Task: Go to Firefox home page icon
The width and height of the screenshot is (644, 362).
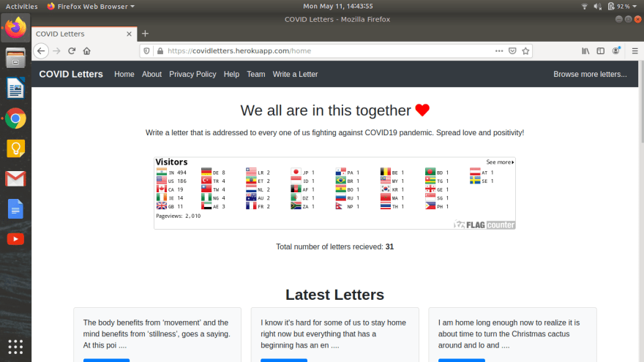Action: click(x=86, y=51)
